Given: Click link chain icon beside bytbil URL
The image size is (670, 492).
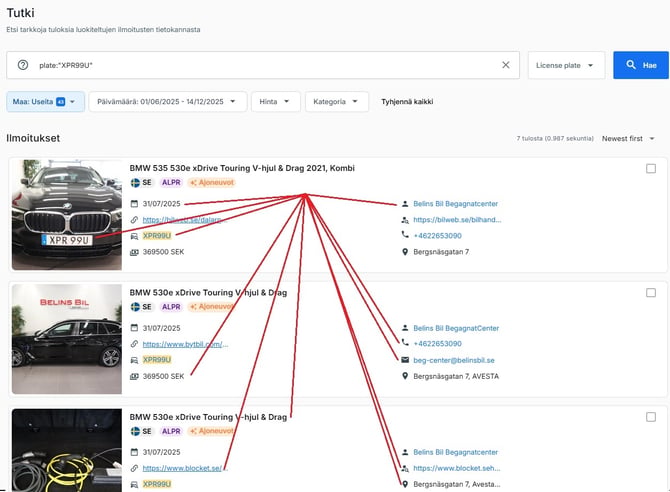Looking at the screenshot, I should pyautogui.click(x=134, y=344).
